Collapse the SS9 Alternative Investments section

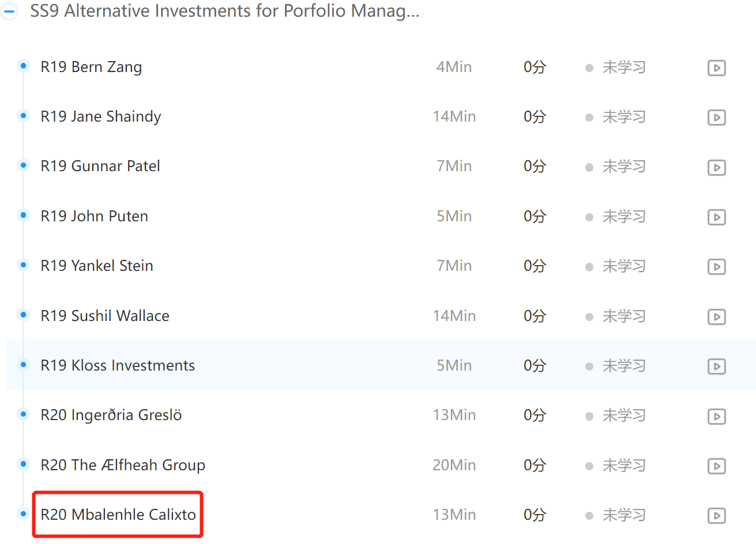(9, 11)
